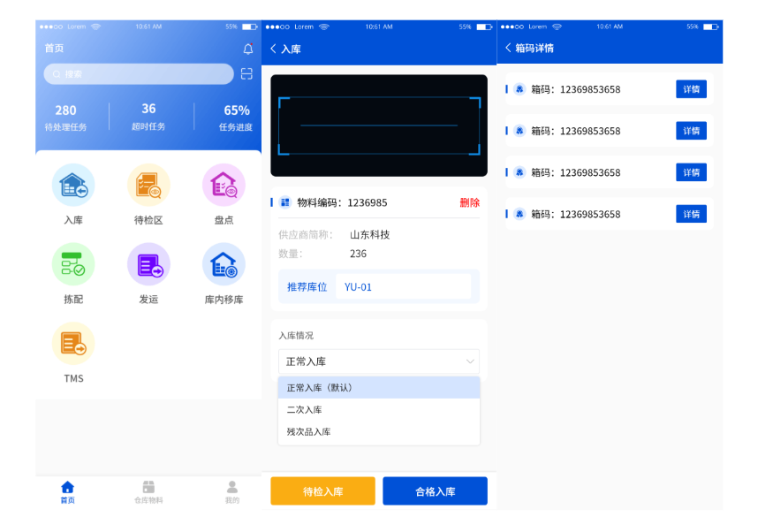Click the 搜索 search input field

139,74
